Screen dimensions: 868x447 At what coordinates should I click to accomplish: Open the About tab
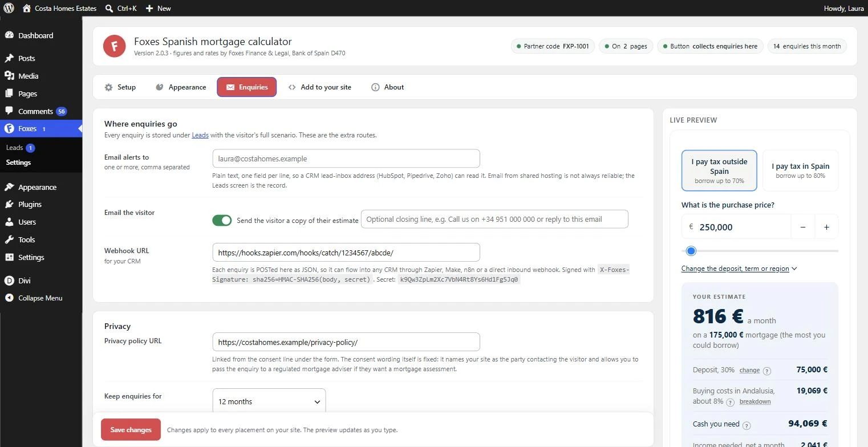point(387,87)
